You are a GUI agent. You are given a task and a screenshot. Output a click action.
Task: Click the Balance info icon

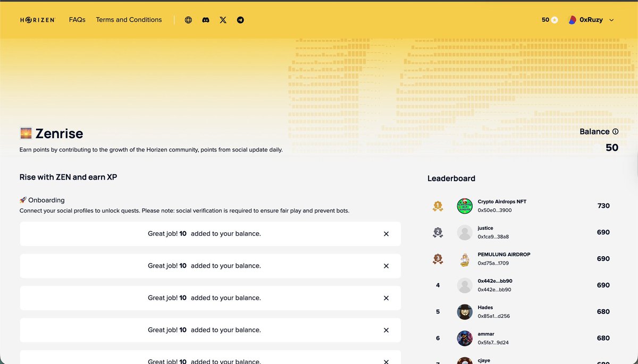[615, 132]
